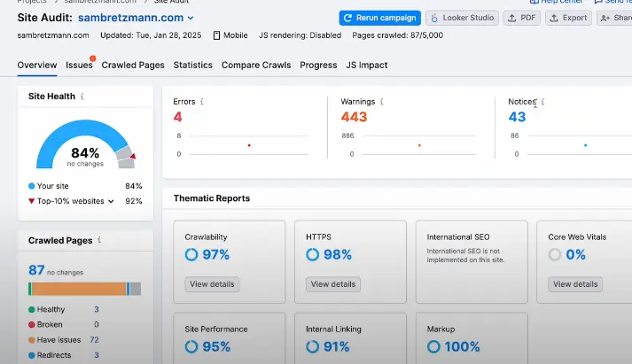Click the Errors count 4

tap(178, 117)
